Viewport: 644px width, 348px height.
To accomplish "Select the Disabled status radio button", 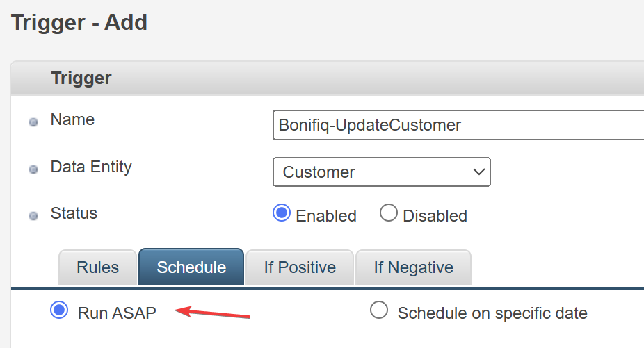I will click(x=389, y=213).
